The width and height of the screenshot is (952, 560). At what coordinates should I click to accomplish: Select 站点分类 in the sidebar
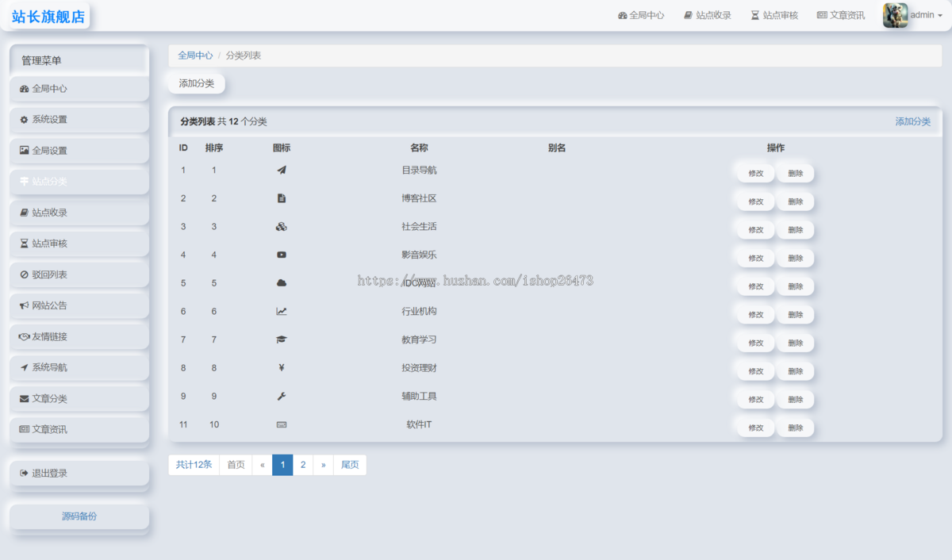pyautogui.click(x=79, y=182)
